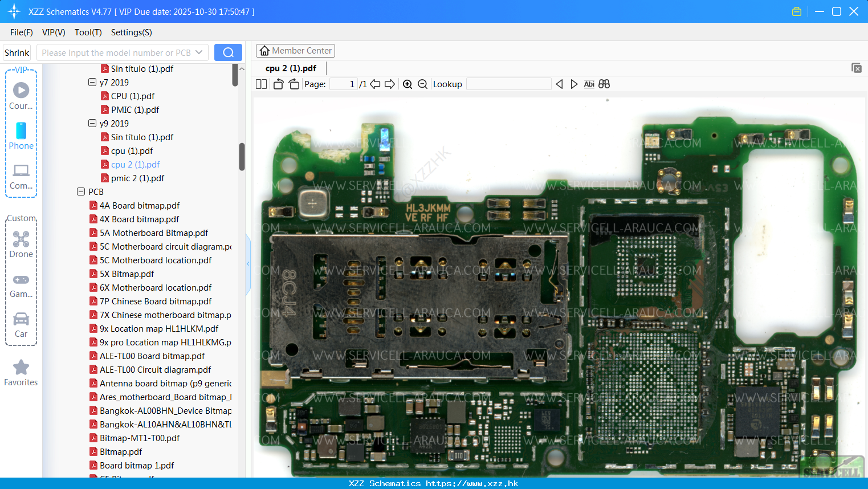Open Member Center
Image resolution: width=868 pixels, height=489 pixels.
pos(295,51)
